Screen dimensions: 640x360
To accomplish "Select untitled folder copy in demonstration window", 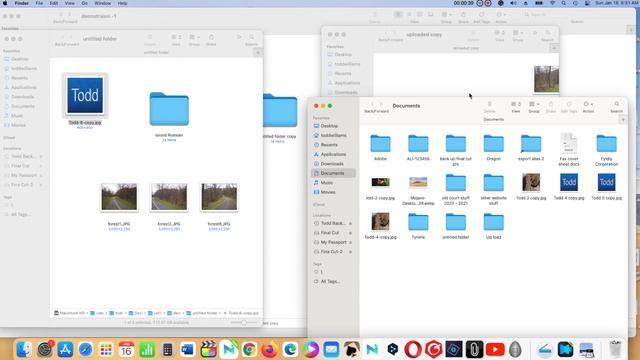I will [x=280, y=110].
